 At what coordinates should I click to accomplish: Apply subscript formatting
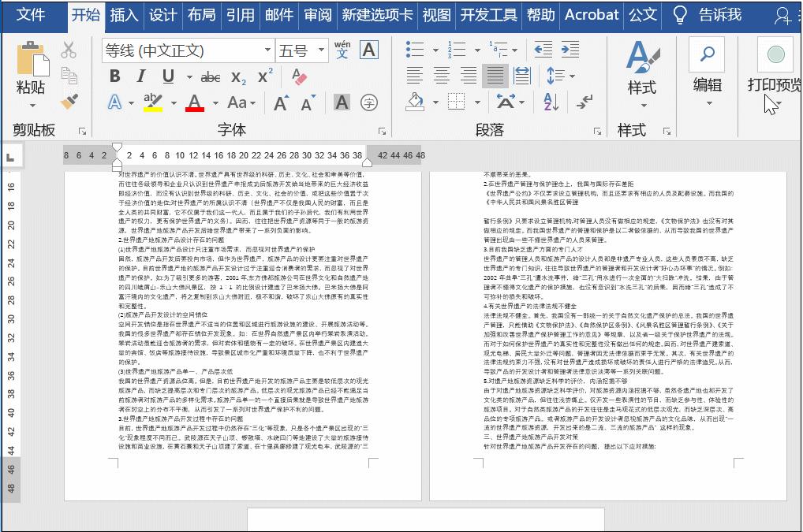click(x=237, y=77)
